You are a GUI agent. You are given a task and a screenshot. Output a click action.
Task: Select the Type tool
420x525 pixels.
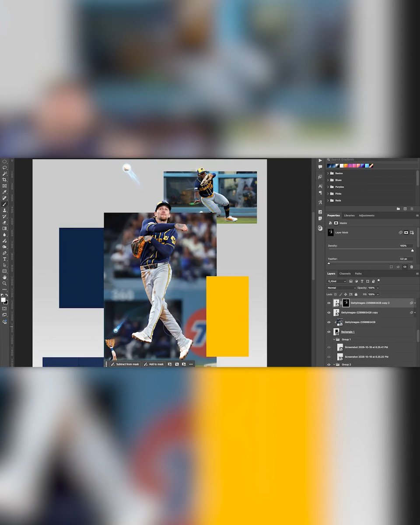click(x=4, y=259)
